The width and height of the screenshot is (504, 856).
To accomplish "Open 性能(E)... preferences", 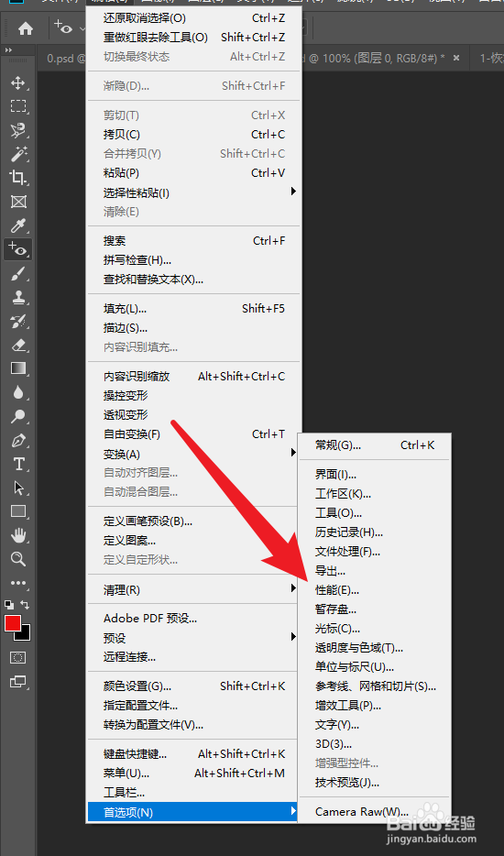I will click(374, 590).
